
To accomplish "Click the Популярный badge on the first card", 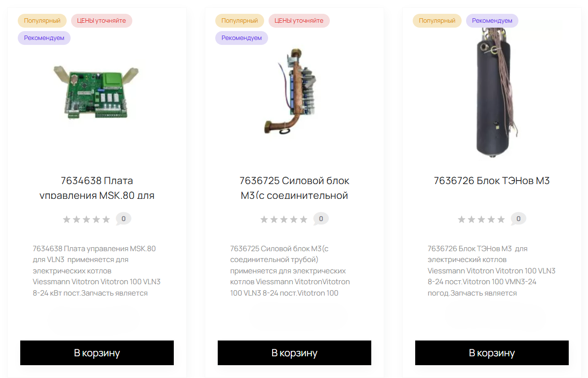I will coord(42,21).
